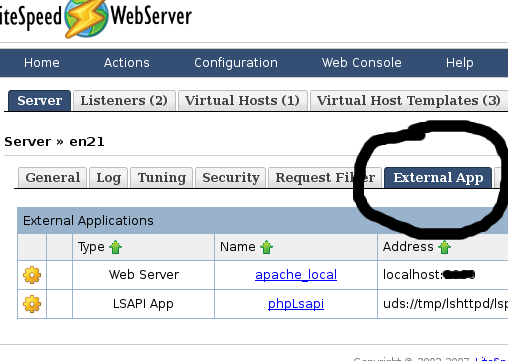Open the Help menu
508x361 pixels.
[460, 63]
